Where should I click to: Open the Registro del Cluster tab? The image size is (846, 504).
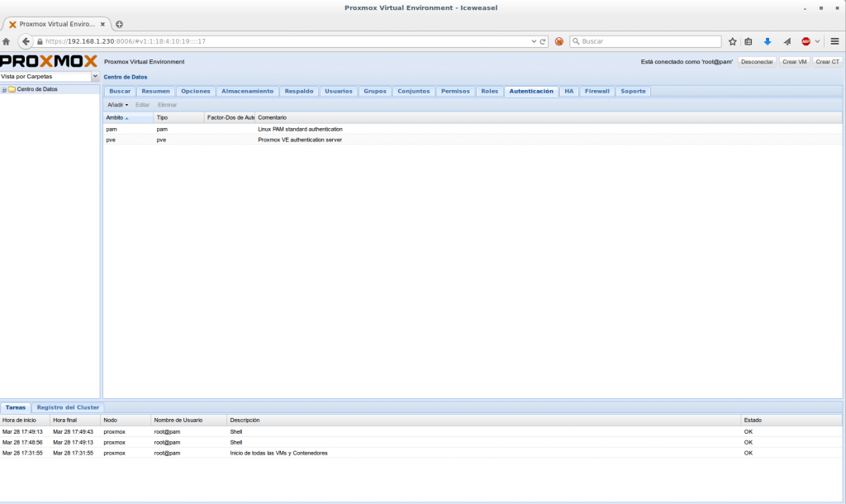tap(68, 407)
